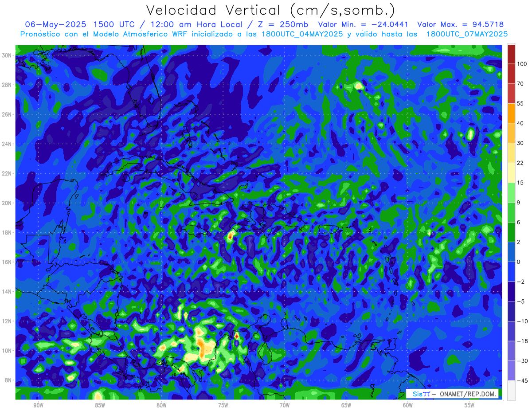Click the '70W' longitude label
The height and width of the screenshot is (411, 532).
pos(285,405)
